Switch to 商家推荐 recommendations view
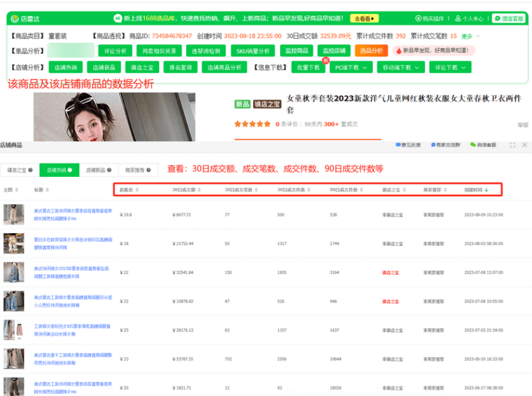Image resolution: width=532 pixels, height=396 pixels. pyautogui.click(x=136, y=170)
